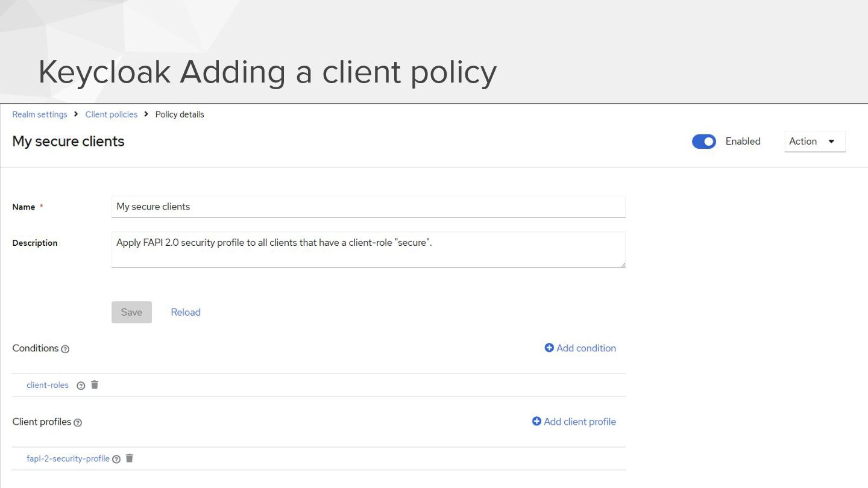868x488 pixels.
Task: Delete the client-roles condition trash icon
Action: 95,385
